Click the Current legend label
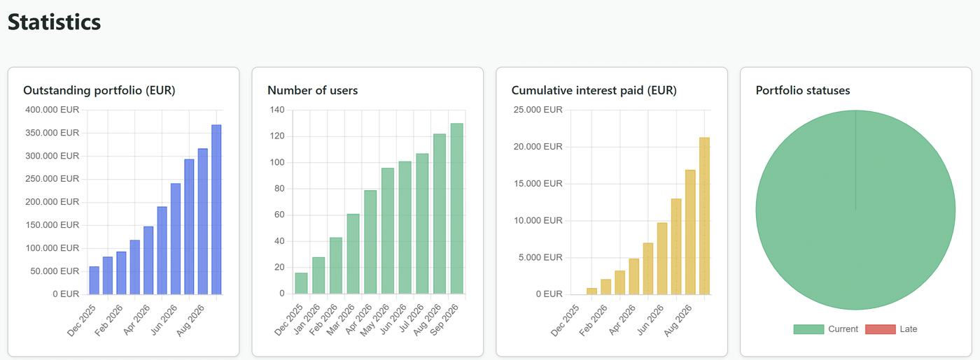The width and height of the screenshot is (980, 360). (843, 329)
